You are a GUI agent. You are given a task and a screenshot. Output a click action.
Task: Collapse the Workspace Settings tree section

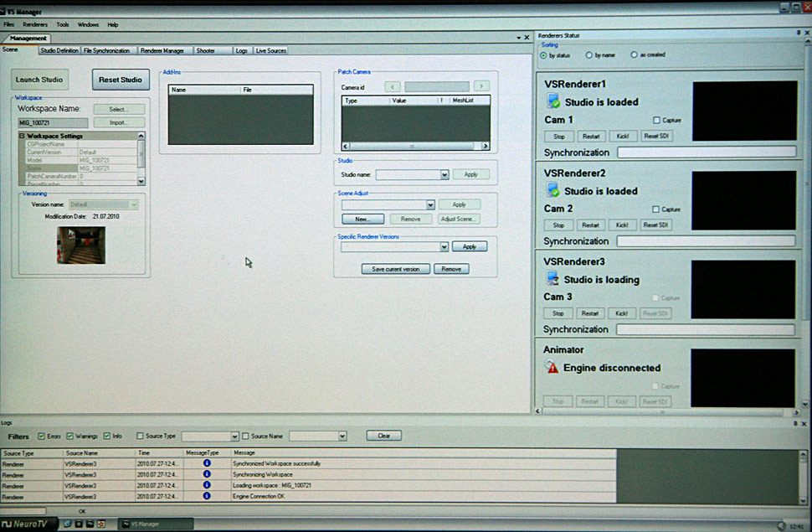[x=22, y=136]
